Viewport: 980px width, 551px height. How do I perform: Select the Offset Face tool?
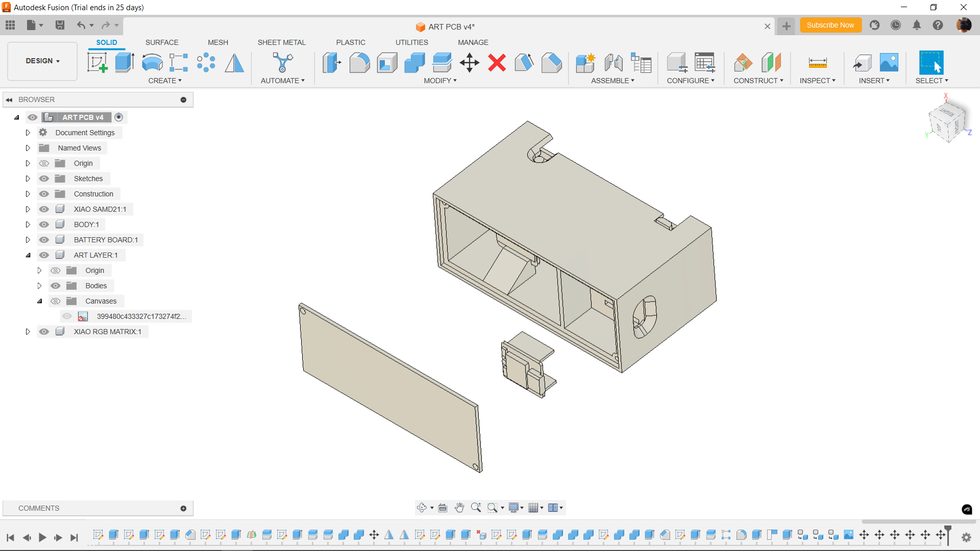point(442,63)
